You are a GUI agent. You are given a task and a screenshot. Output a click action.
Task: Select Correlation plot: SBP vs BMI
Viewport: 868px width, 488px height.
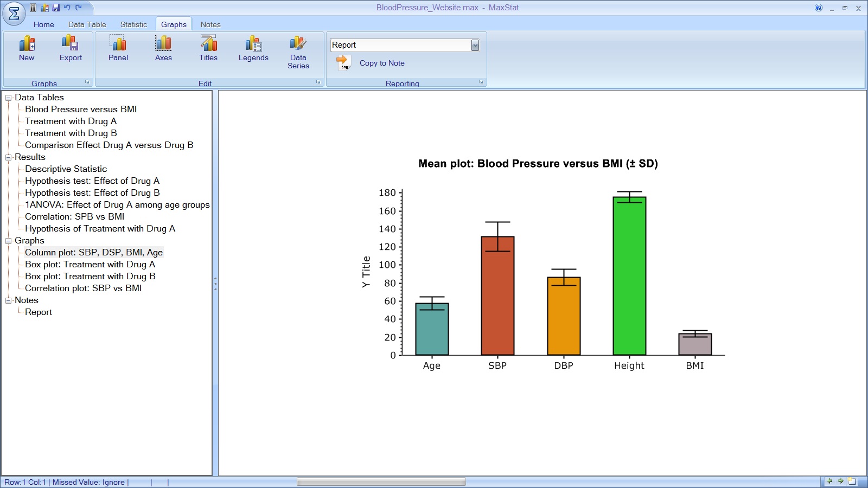83,288
